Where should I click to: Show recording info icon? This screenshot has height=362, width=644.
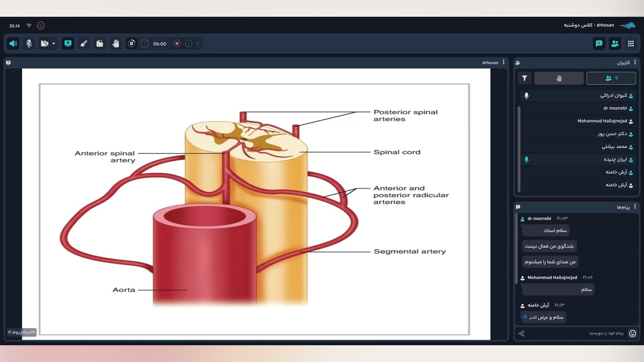(189, 44)
